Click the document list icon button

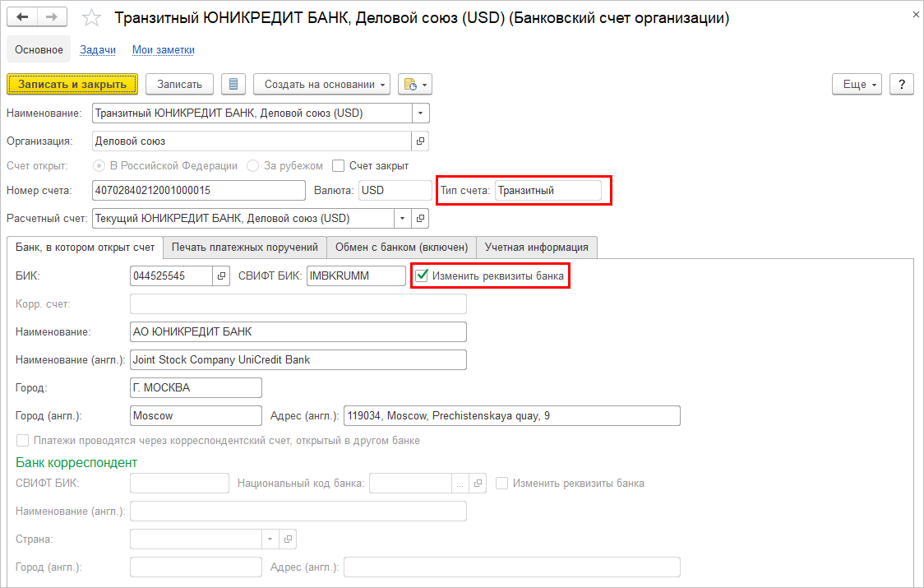coord(233,84)
